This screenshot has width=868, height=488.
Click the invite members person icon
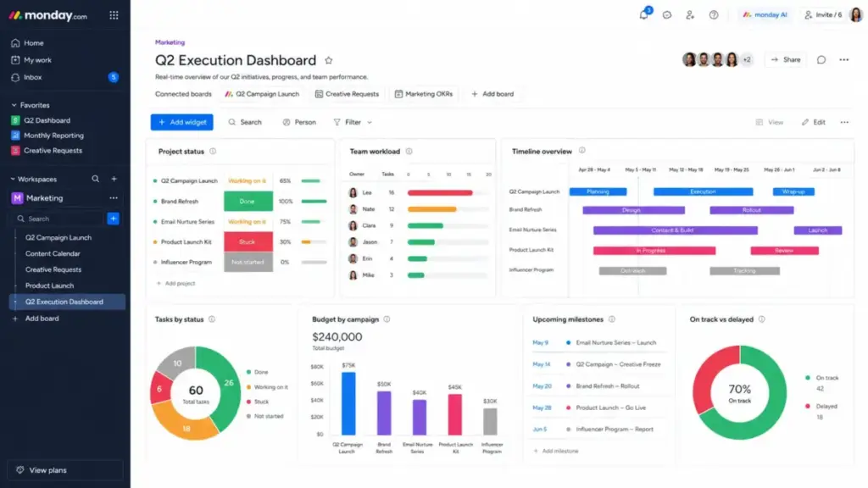pyautogui.click(x=690, y=15)
